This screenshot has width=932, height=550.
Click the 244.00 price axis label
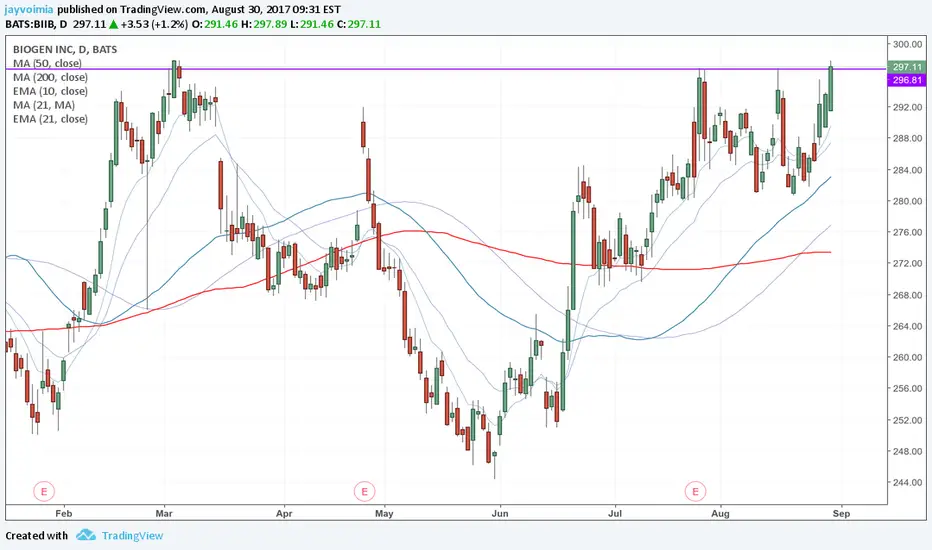(x=907, y=483)
